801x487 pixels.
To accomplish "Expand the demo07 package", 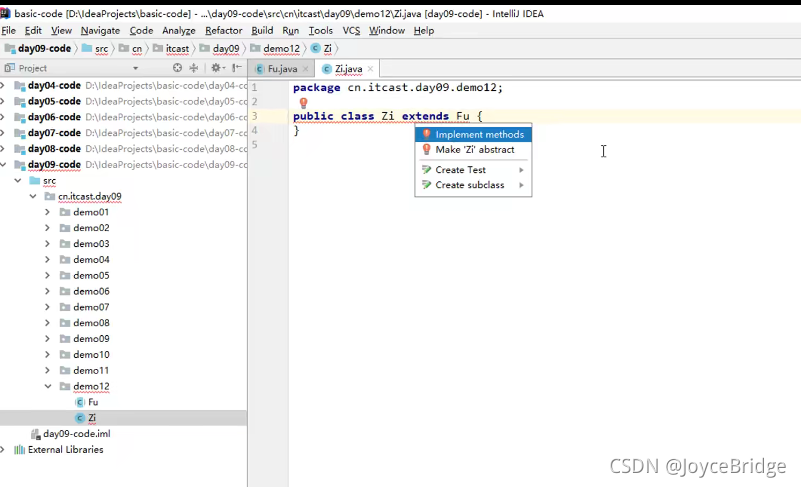I will click(x=48, y=307).
